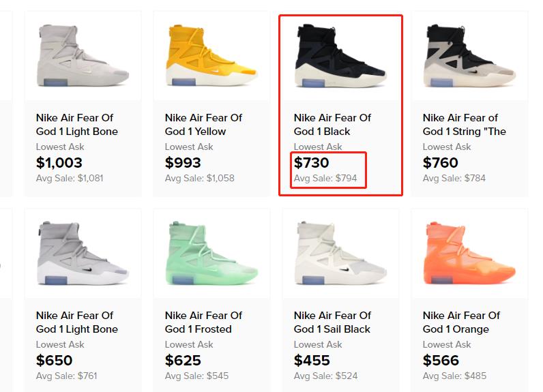Click the String colorway shoe image

(469, 57)
